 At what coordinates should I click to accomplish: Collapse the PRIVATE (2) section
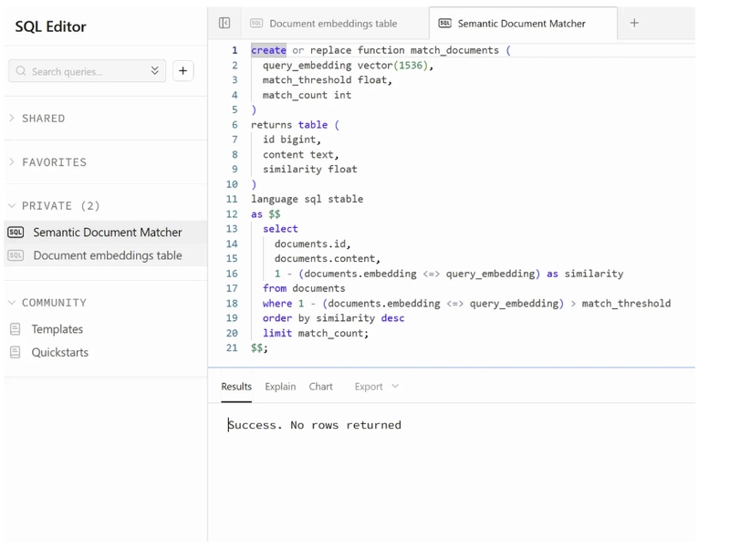click(x=60, y=206)
